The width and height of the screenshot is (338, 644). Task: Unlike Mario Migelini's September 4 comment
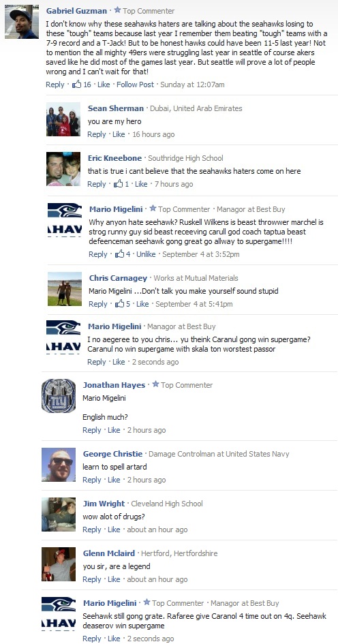tap(146, 254)
